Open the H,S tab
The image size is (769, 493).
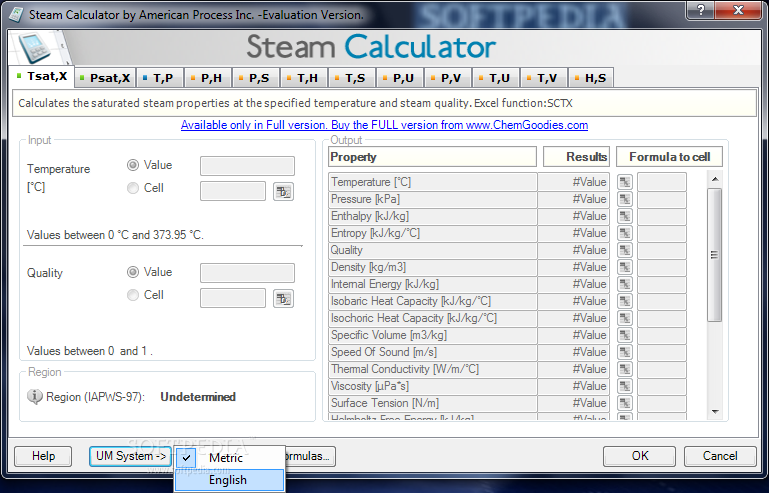coord(591,78)
